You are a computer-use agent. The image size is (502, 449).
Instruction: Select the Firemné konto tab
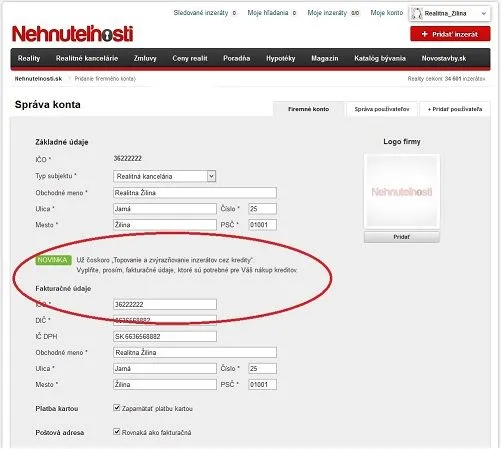(x=308, y=109)
